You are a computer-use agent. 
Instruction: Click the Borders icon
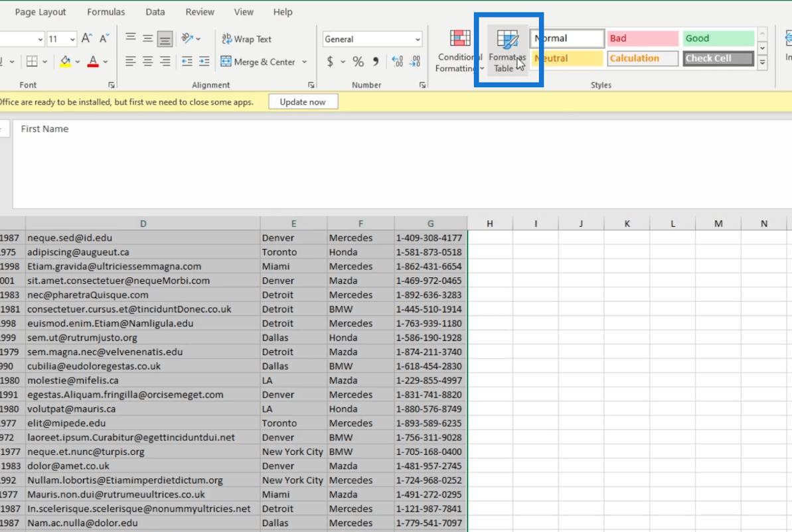32,62
